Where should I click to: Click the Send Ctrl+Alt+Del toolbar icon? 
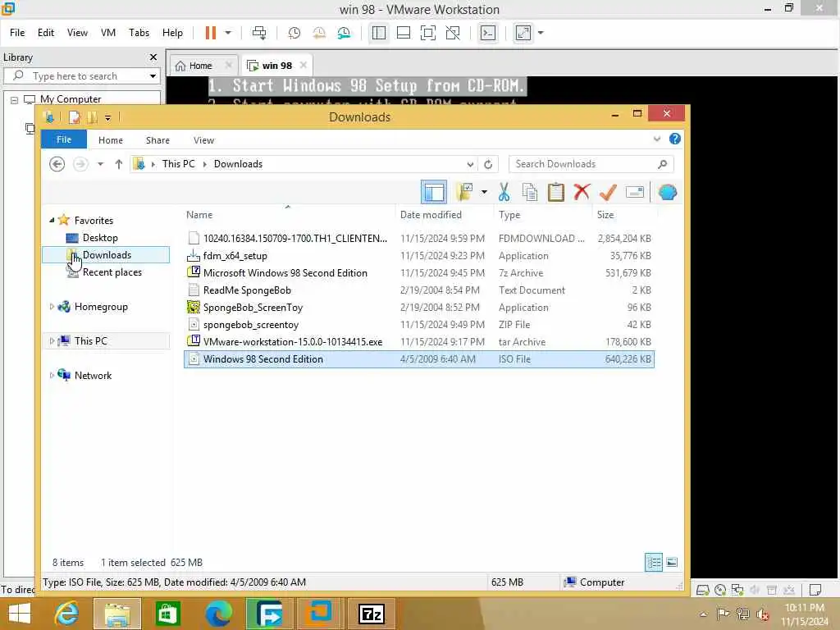259,33
